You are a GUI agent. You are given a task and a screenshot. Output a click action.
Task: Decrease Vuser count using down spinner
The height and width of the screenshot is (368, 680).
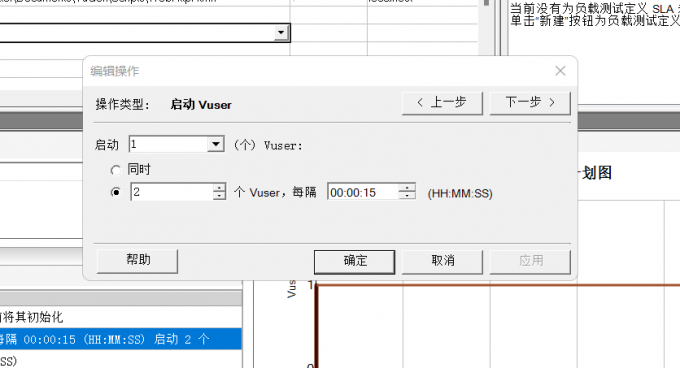[219, 196]
